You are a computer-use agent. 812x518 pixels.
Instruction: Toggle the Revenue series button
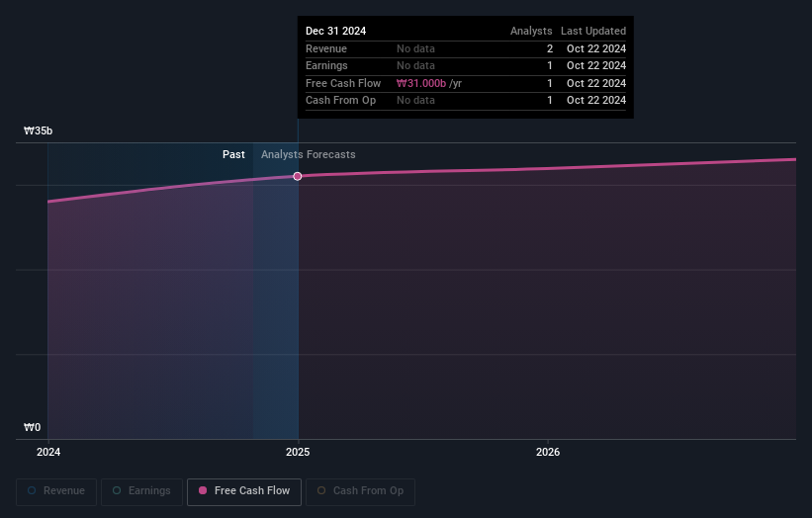click(x=56, y=491)
